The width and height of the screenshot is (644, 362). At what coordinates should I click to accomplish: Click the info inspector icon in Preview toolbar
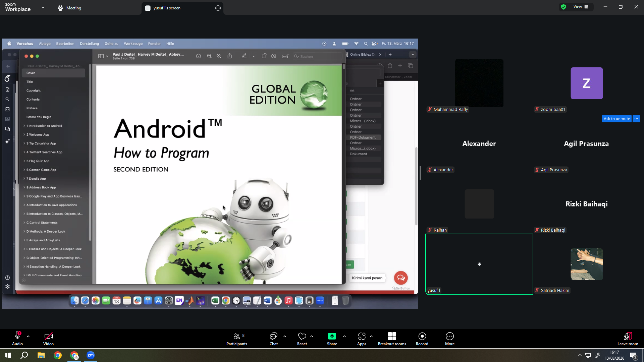pyautogui.click(x=199, y=56)
